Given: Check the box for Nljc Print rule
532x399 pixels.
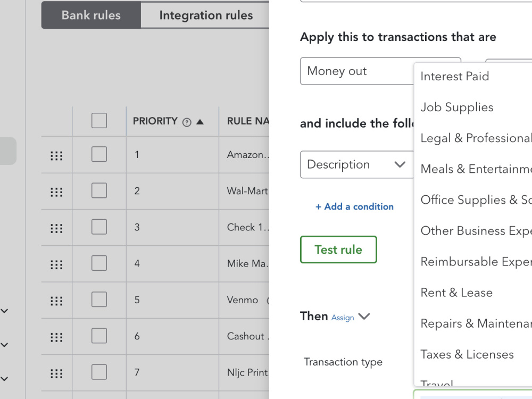Looking at the screenshot, I should tap(99, 372).
